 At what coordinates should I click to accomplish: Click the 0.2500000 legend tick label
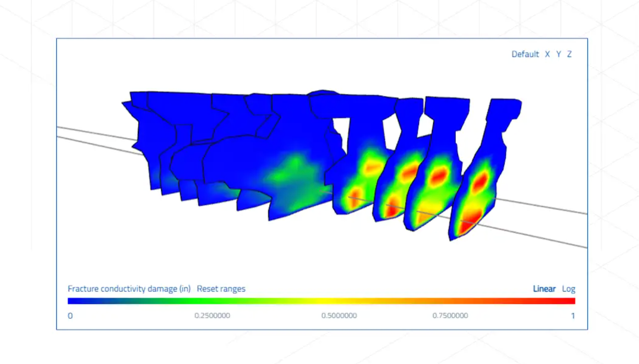point(212,316)
